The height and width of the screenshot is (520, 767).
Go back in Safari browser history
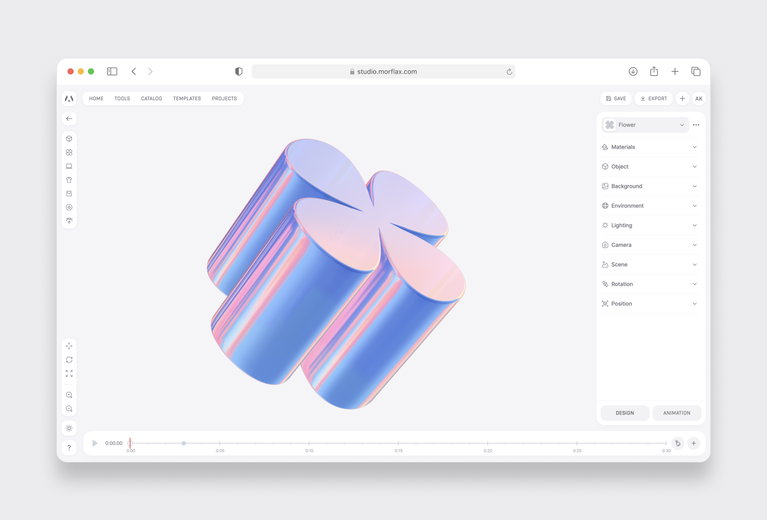(134, 71)
